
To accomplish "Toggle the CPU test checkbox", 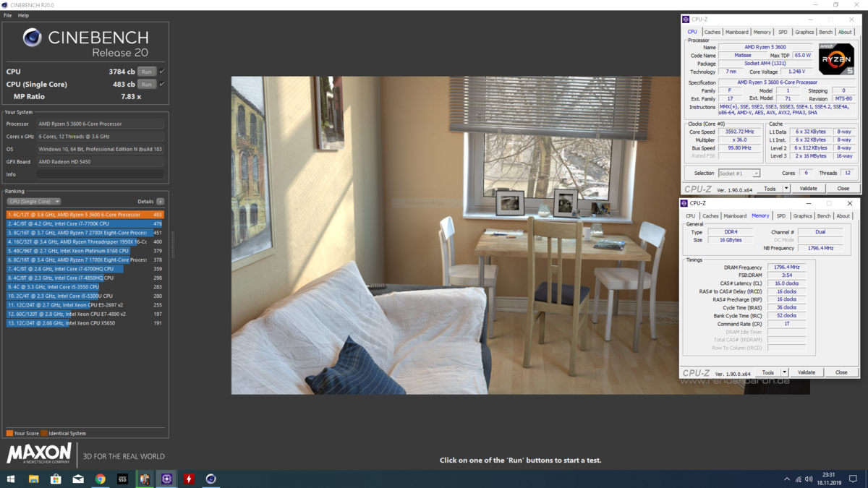I will pyautogui.click(x=161, y=72).
